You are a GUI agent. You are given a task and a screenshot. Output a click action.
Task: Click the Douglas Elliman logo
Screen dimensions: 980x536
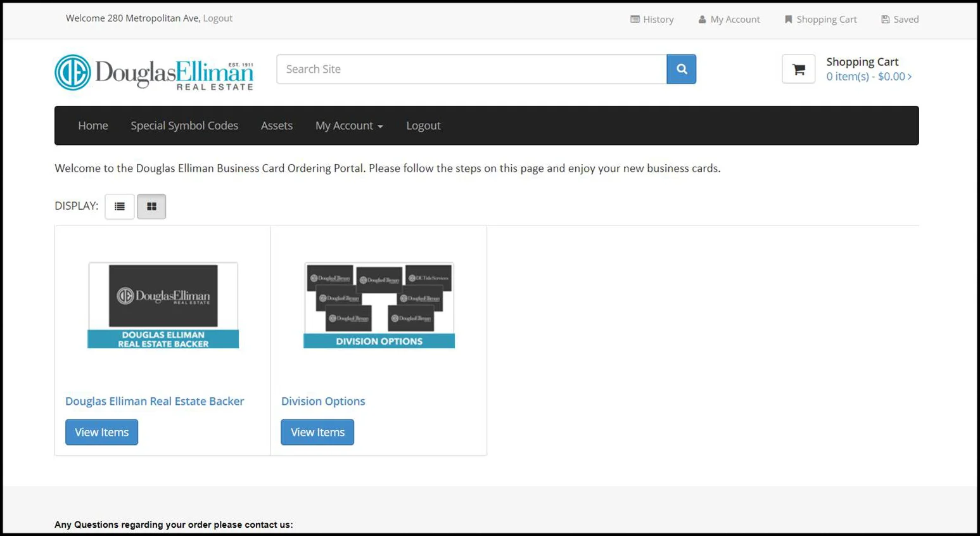(154, 72)
